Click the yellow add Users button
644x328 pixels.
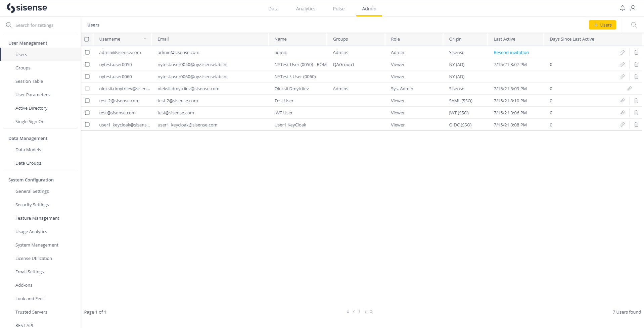[x=602, y=25]
